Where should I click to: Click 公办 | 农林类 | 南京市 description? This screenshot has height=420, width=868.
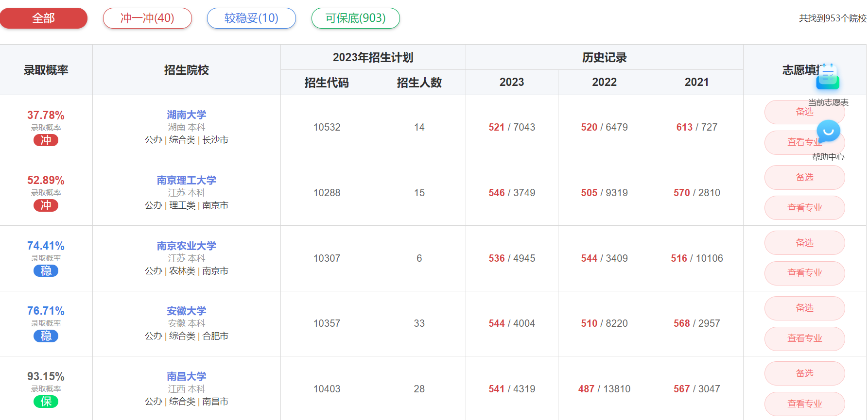[x=187, y=271]
